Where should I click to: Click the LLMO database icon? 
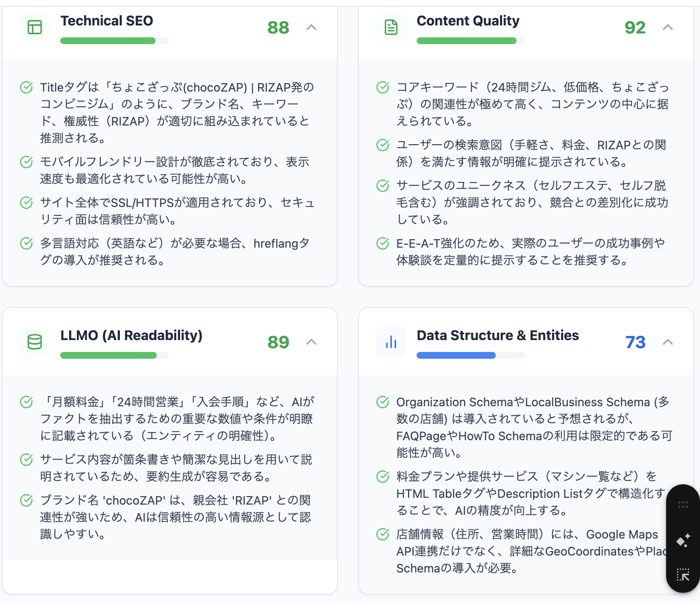click(x=35, y=342)
